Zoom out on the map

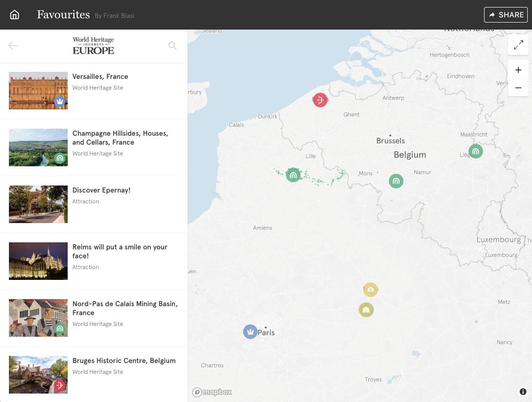(x=518, y=88)
